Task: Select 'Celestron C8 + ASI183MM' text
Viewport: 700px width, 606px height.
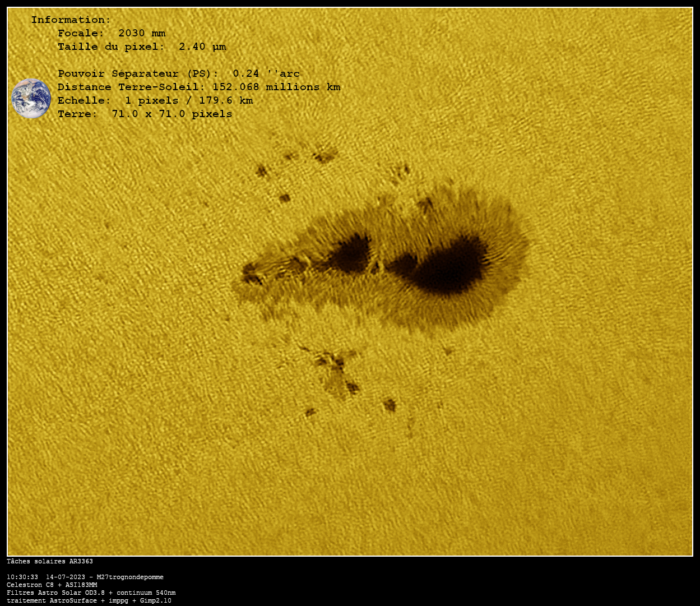Action: coord(52,585)
